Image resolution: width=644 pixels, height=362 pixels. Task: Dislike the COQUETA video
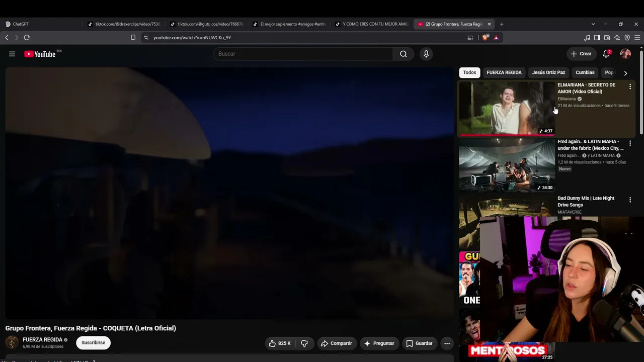(304, 343)
